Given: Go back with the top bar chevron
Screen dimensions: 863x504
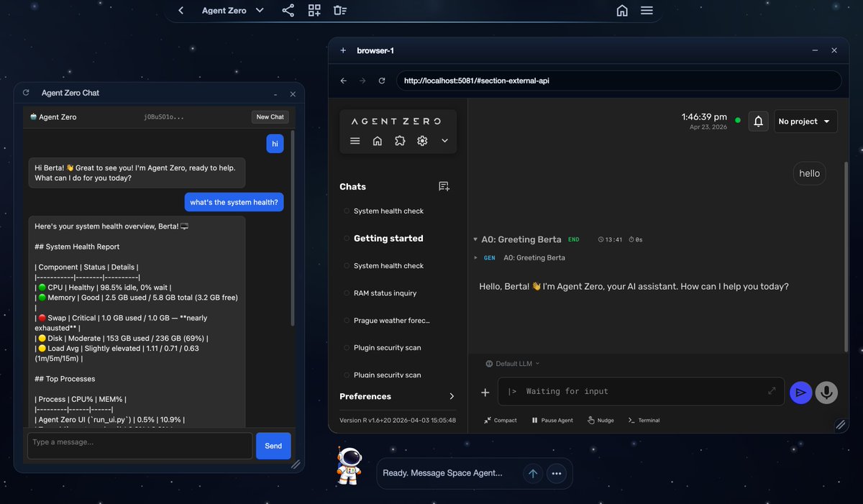Looking at the screenshot, I should tap(181, 11).
